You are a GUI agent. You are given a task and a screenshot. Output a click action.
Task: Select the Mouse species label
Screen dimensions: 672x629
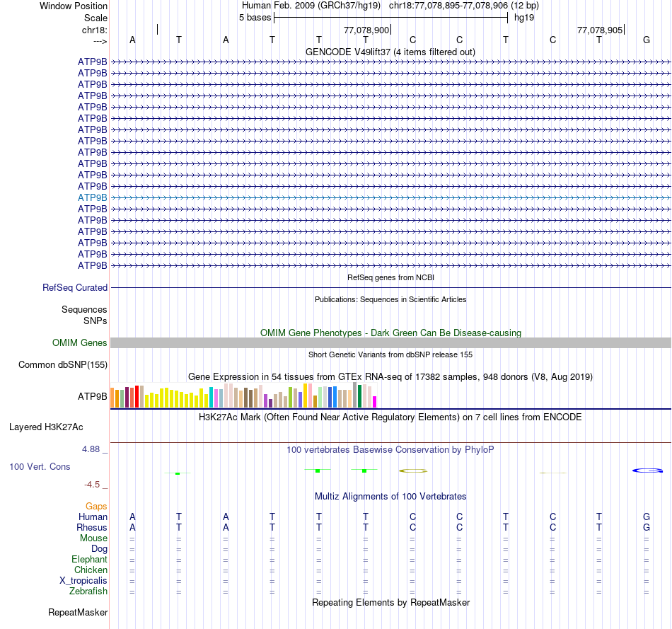[x=93, y=538]
